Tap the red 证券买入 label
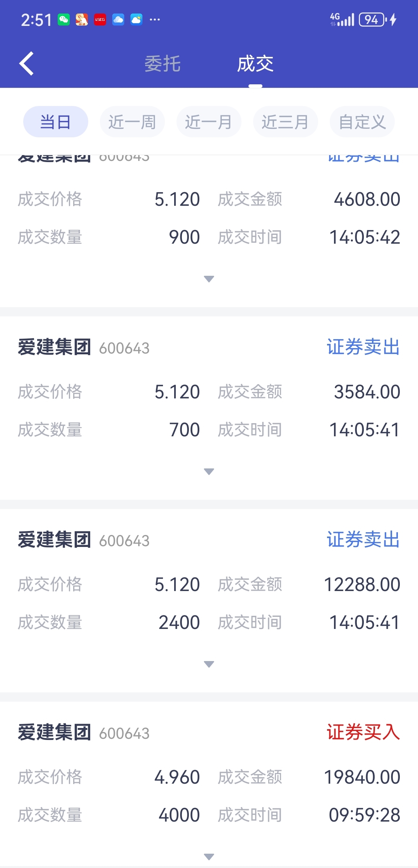 [363, 732]
